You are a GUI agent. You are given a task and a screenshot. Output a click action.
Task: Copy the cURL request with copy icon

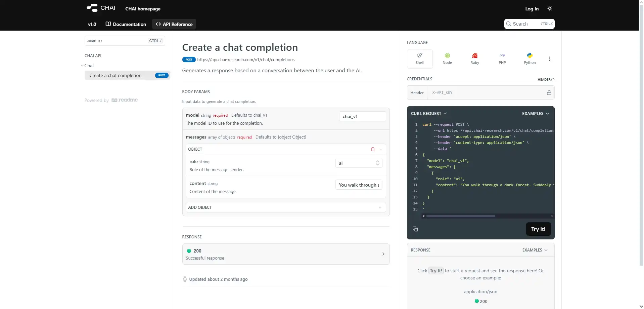[415, 229]
